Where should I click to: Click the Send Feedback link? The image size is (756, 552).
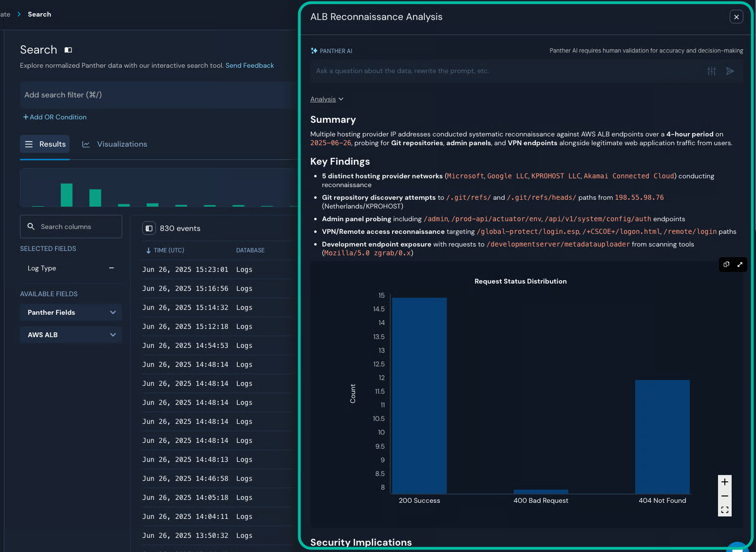[x=249, y=65]
